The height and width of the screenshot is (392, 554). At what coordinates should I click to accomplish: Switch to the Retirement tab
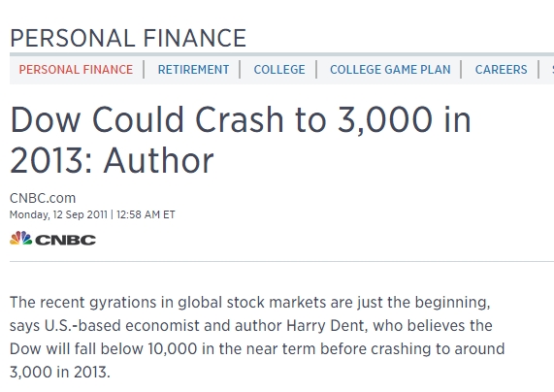(193, 70)
